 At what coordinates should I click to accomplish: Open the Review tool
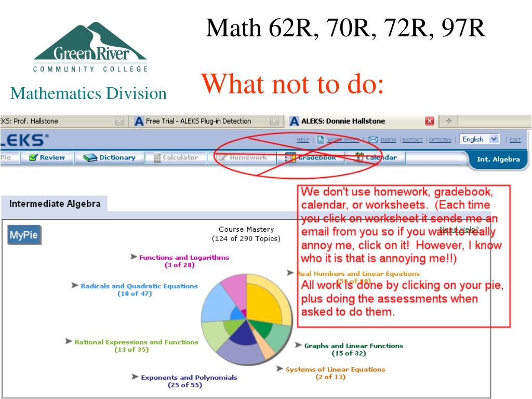(x=47, y=158)
